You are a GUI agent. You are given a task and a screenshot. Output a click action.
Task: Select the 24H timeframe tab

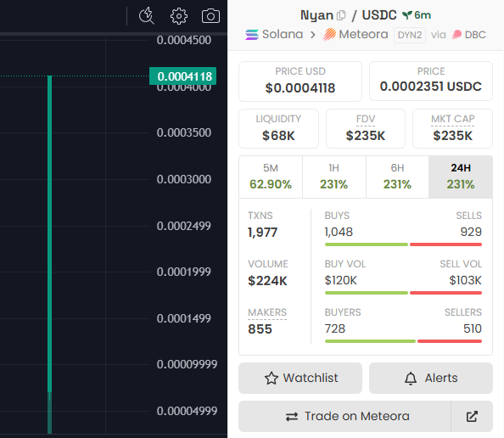coord(461,177)
